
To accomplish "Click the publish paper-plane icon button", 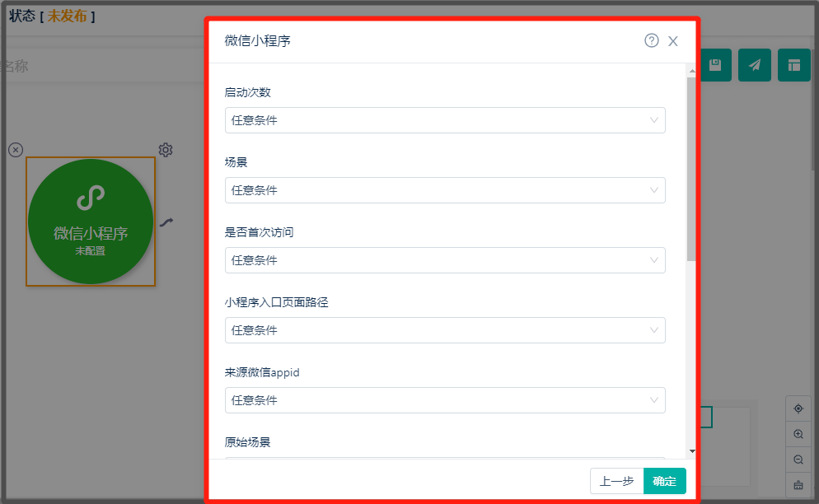I will pyautogui.click(x=754, y=65).
